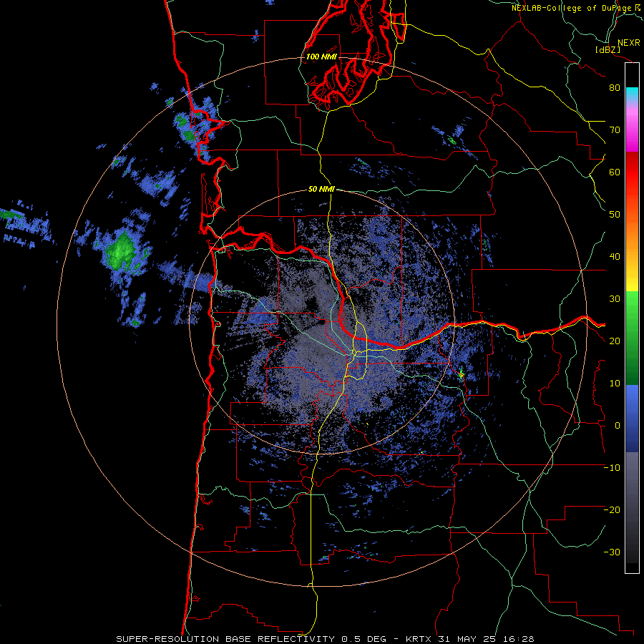Click the -10 value on the dBZ scale
This screenshot has height=644, width=644.
tap(612, 468)
